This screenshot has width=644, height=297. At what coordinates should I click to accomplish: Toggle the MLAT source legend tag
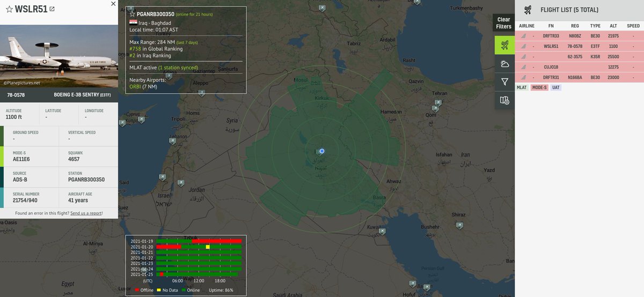coord(522,87)
